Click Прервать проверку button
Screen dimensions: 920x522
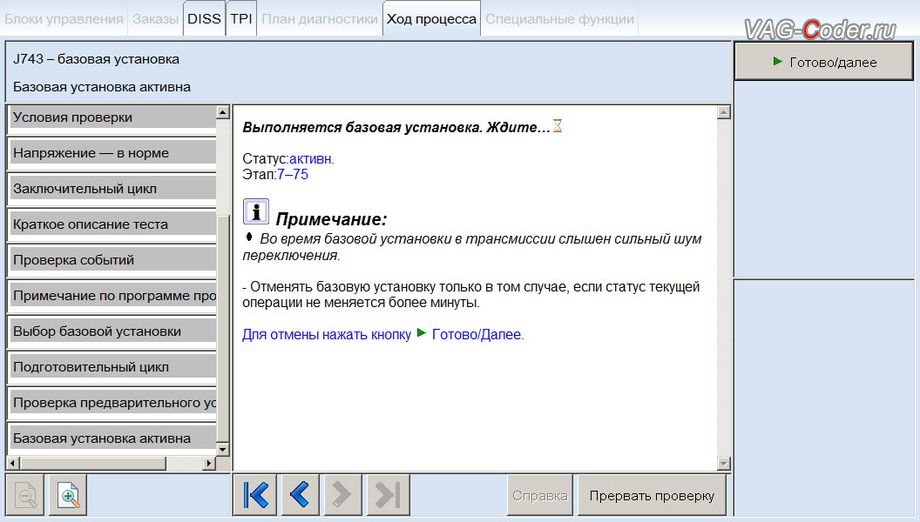pos(652,496)
